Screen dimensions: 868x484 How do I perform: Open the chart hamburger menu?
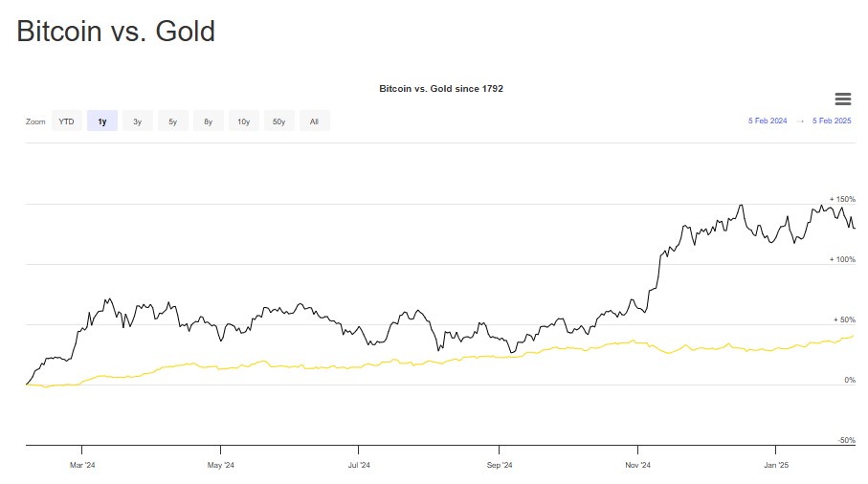point(842,99)
